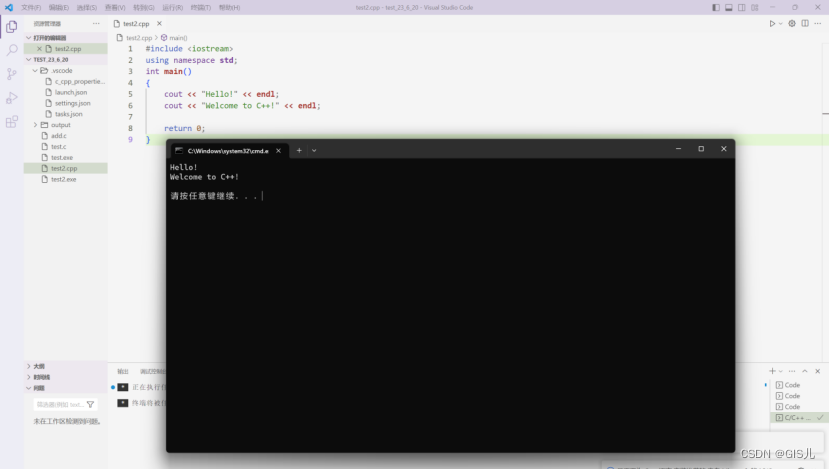Close the bottom panel

click(x=818, y=371)
